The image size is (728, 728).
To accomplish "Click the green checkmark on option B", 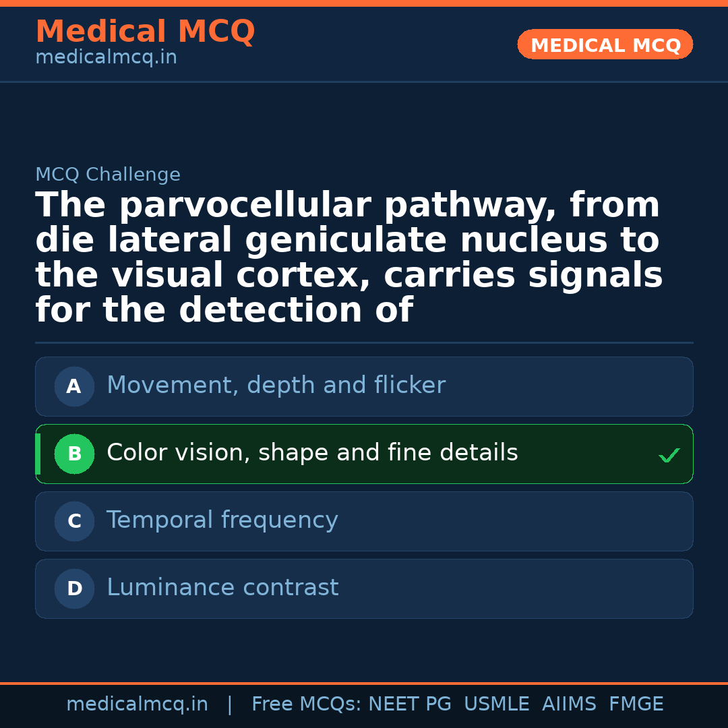I will [669, 456].
